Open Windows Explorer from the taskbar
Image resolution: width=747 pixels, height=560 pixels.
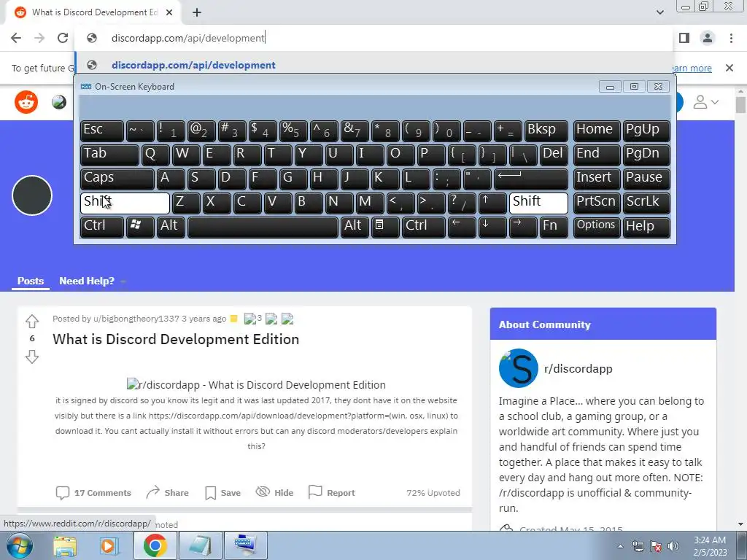[x=65, y=545]
